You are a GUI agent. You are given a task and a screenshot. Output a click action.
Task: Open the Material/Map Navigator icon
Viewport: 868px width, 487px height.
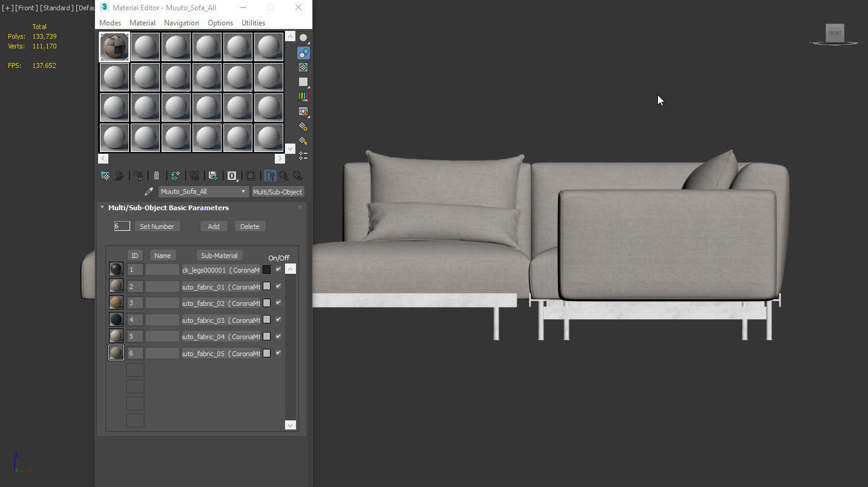pyautogui.click(x=303, y=156)
